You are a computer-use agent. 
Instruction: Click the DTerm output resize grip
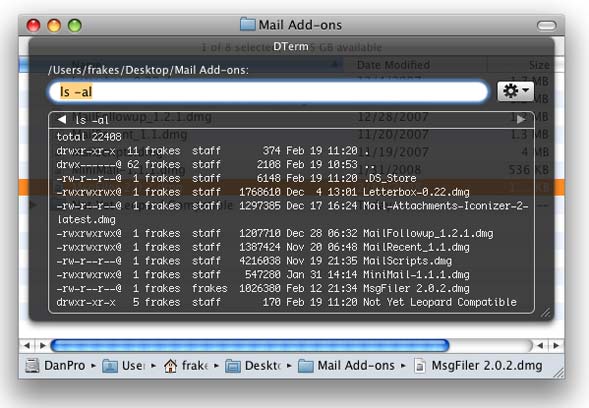click(x=545, y=313)
